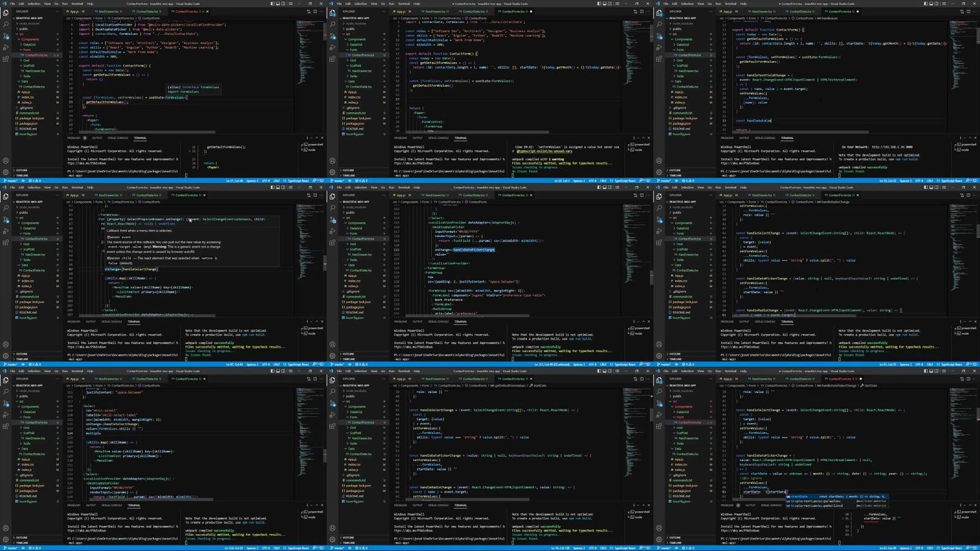
Task: Open Help menu in startDate autocomplete window
Action: point(744,371)
